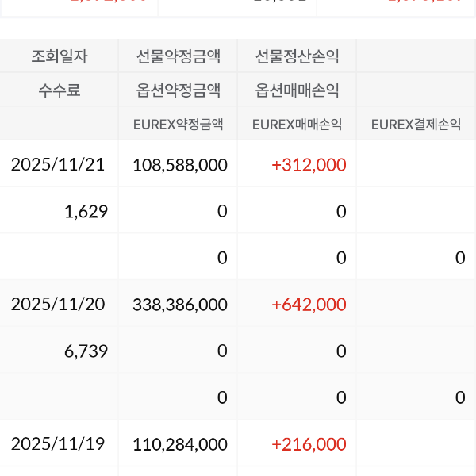Select the 수수료 header cell
Viewport: 476px width, 476px height.
[x=59, y=90]
